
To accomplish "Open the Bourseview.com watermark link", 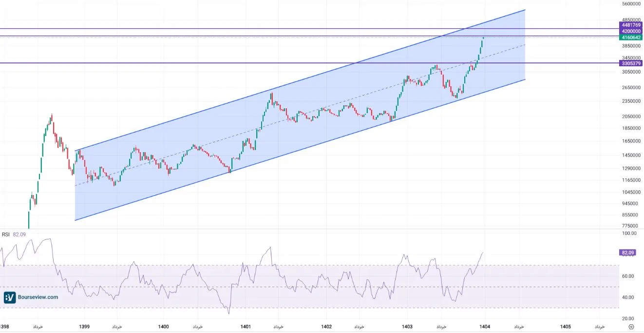I will pyautogui.click(x=38, y=297).
